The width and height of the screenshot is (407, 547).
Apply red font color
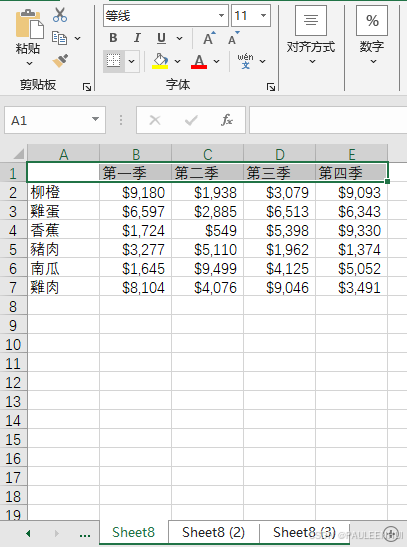point(199,61)
